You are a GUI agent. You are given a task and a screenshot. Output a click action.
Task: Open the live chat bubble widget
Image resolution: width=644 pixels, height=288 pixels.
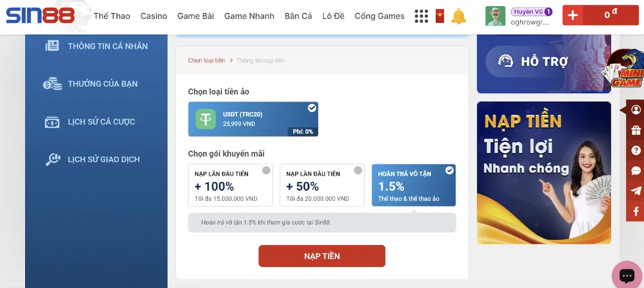click(x=627, y=275)
